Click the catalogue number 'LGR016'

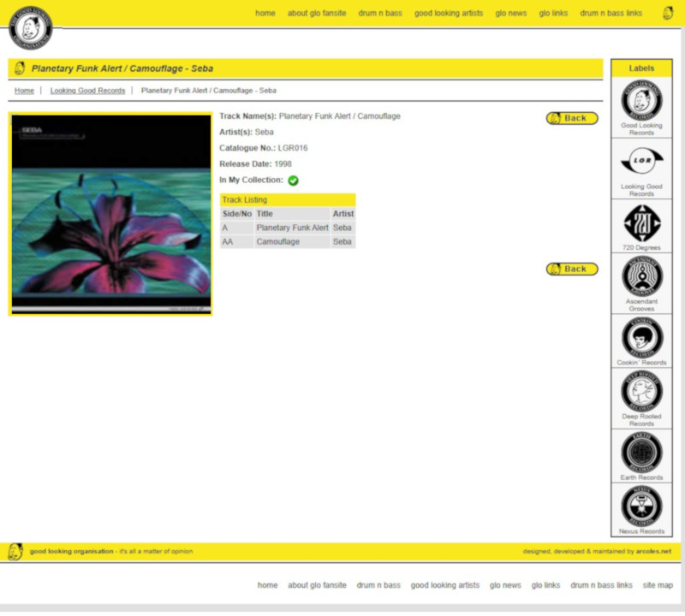click(293, 148)
